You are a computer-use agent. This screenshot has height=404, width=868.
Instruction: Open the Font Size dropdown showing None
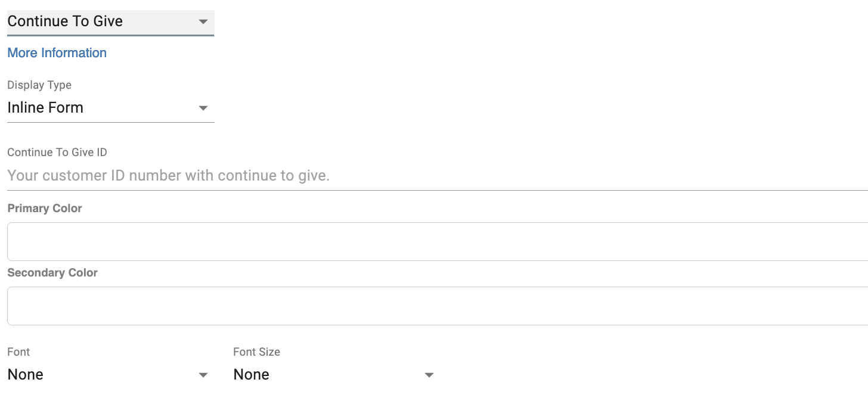[x=333, y=375]
